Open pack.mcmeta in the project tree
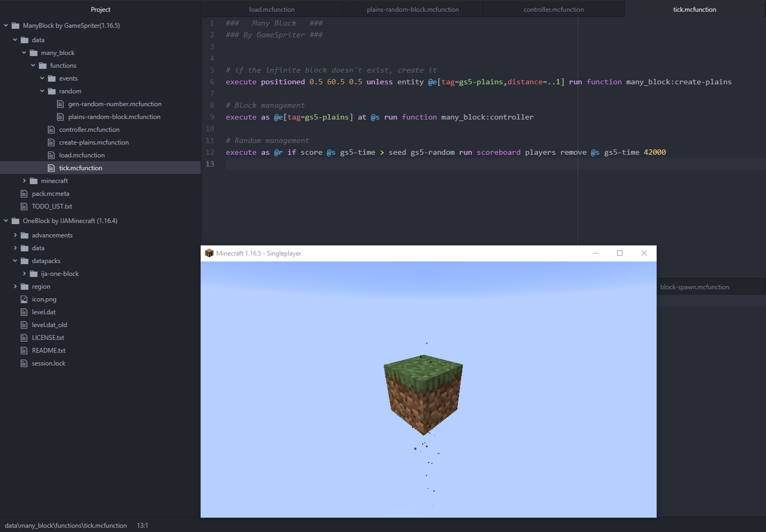 [x=51, y=194]
